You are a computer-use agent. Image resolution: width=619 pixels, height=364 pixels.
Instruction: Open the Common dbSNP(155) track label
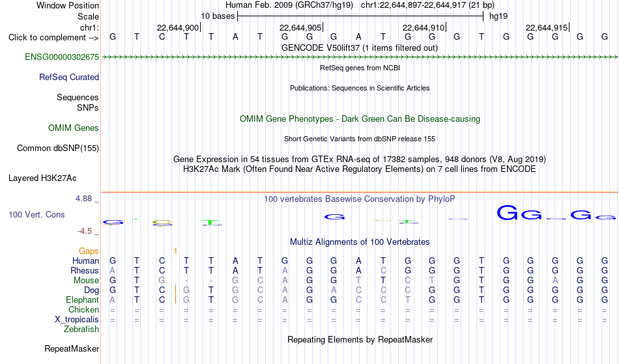tap(57, 148)
